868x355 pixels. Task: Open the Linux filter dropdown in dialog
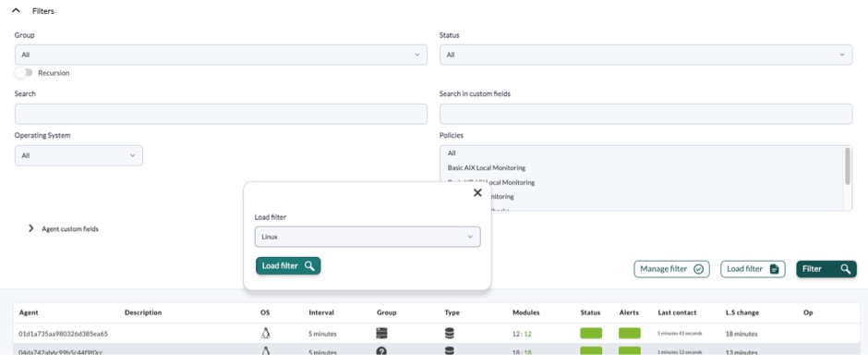coord(368,237)
